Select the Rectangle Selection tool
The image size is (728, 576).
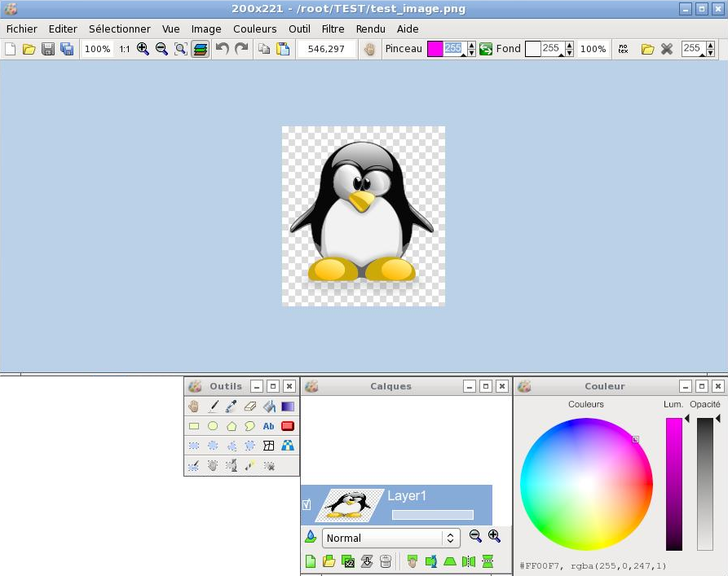click(x=194, y=446)
